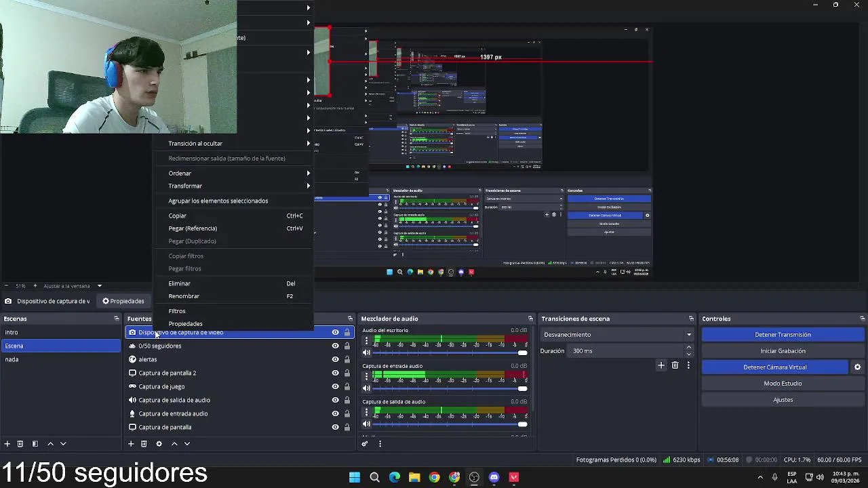This screenshot has height=488, width=868.
Task: Hide the Captura de juego source
Action: (335, 386)
